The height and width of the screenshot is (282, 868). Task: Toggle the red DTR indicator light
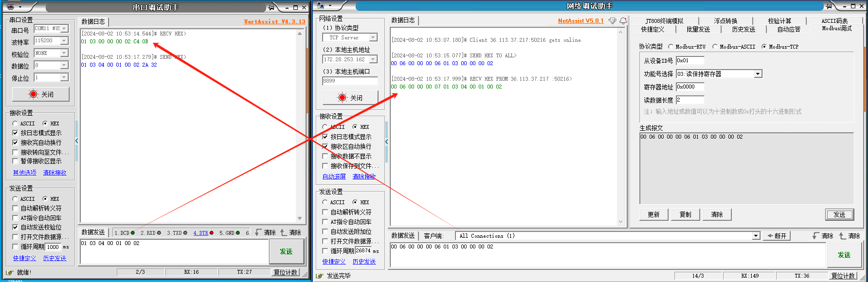tap(212, 233)
